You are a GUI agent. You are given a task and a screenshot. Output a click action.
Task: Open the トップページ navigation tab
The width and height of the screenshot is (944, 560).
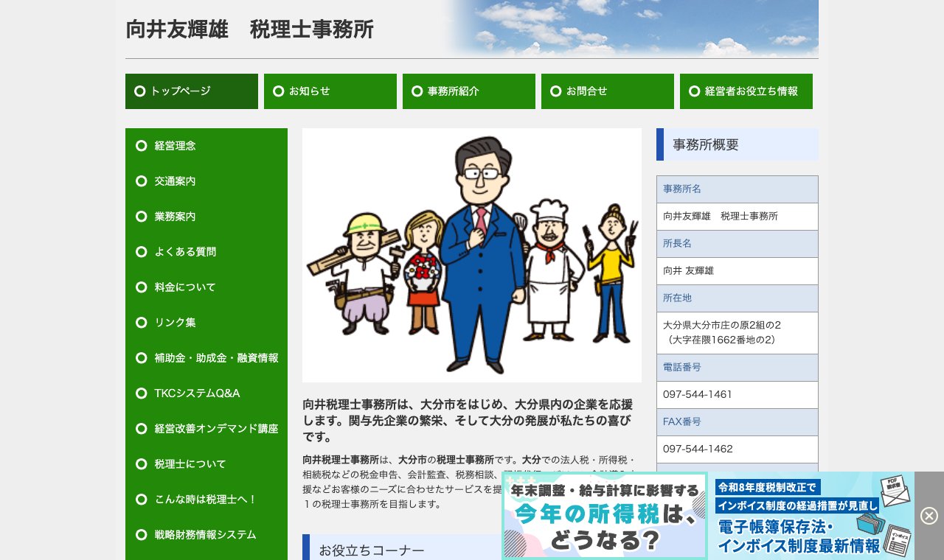coord(192,91)
